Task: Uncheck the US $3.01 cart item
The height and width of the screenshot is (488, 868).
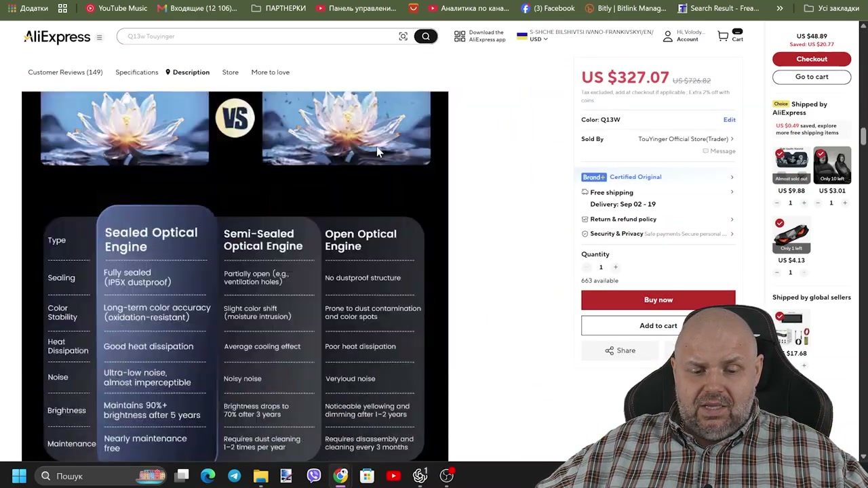Action: 821,155
